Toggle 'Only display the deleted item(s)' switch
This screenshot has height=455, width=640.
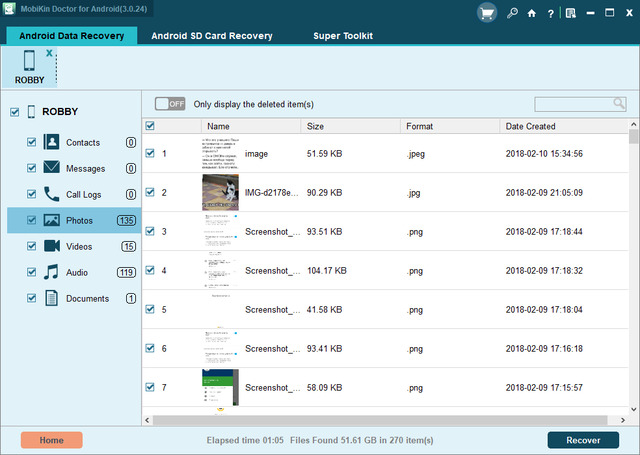click(170, 104)
